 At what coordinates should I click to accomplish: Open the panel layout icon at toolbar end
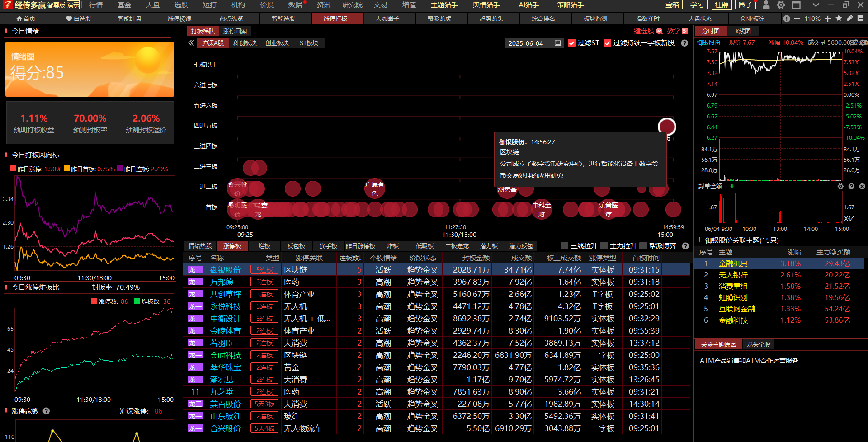click(860, 19)
